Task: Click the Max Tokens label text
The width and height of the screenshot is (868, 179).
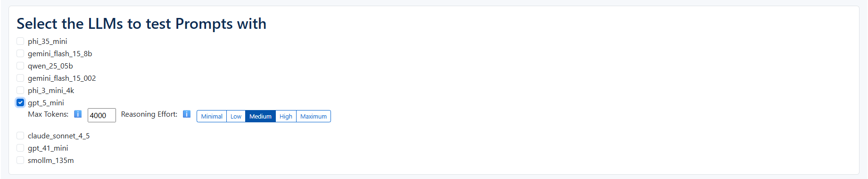Action: [48, 114]
